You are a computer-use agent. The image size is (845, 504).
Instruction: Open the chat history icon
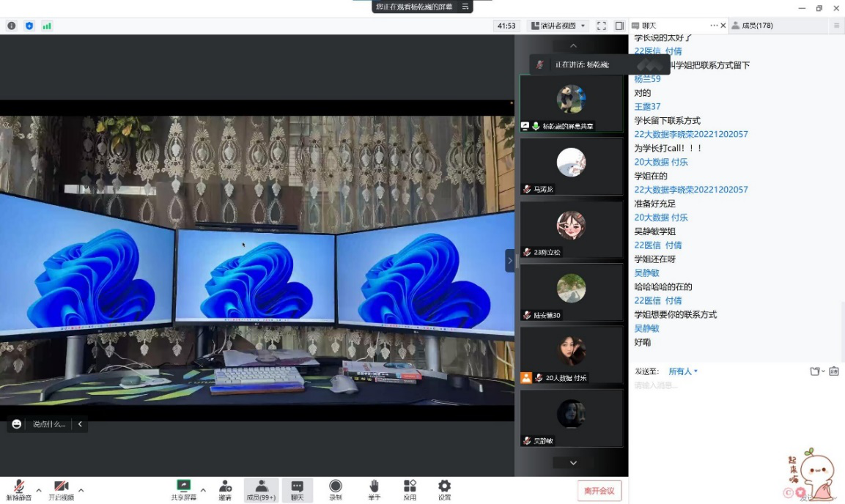tap(834, 371)
